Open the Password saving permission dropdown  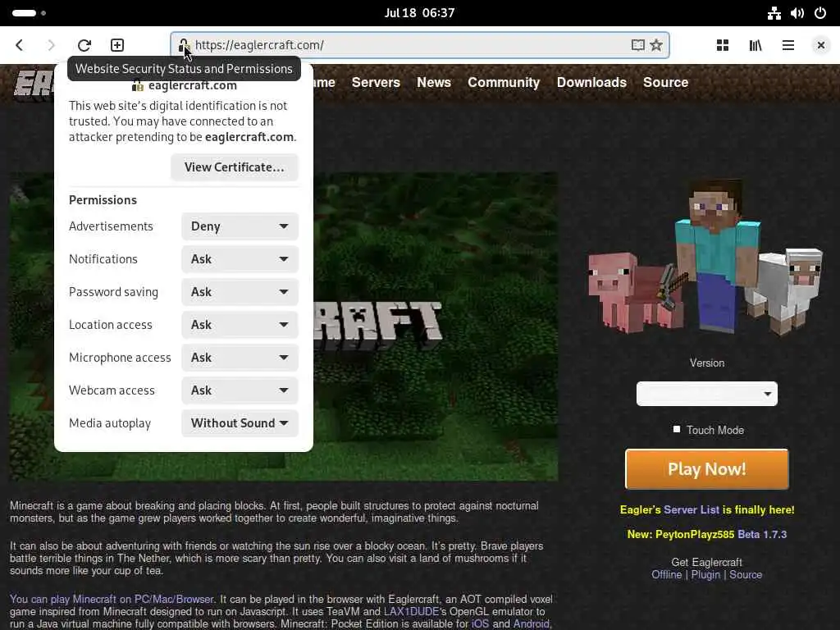240,292
